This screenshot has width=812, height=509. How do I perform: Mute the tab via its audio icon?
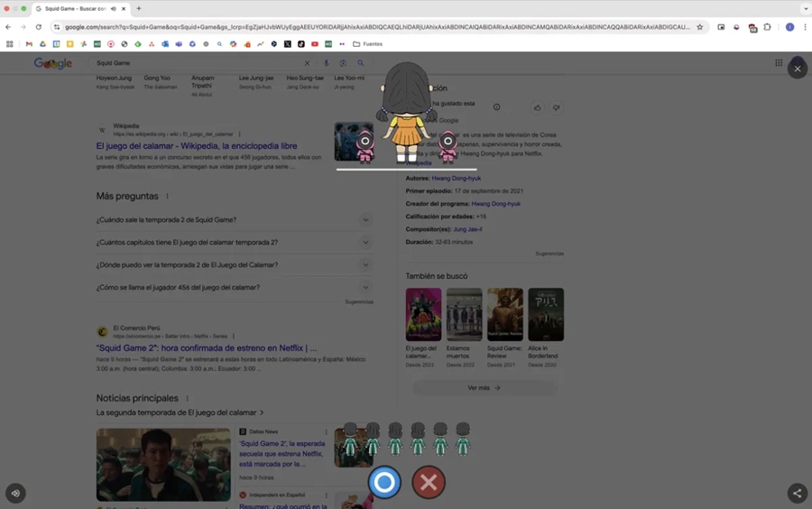tap(114, 9)
